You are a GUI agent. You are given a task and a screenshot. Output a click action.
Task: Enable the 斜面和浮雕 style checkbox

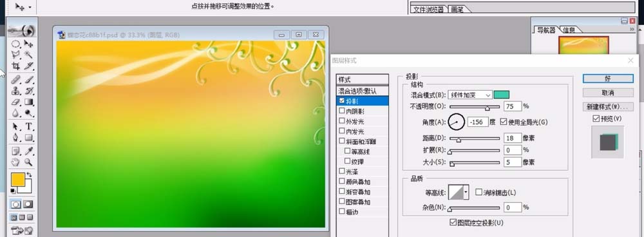point(342,141)
